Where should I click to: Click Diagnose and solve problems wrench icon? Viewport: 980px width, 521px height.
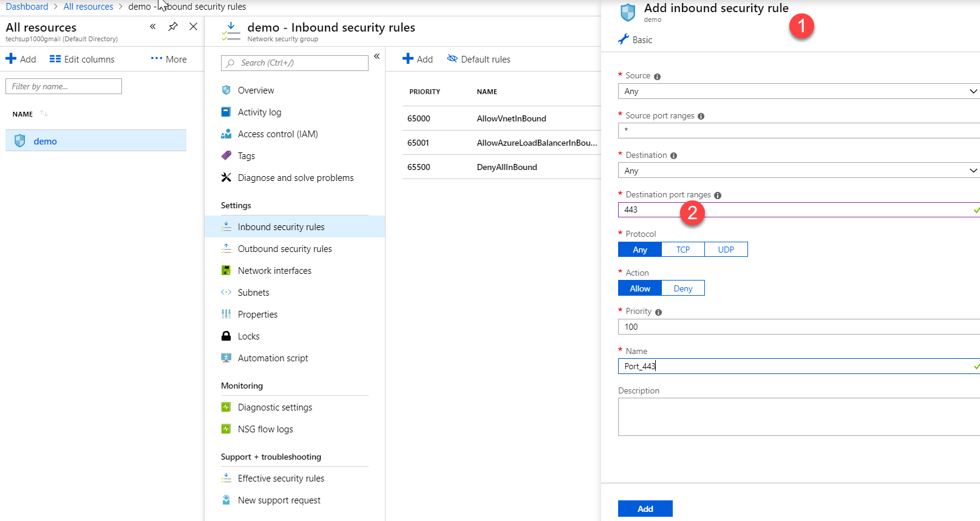226,177
